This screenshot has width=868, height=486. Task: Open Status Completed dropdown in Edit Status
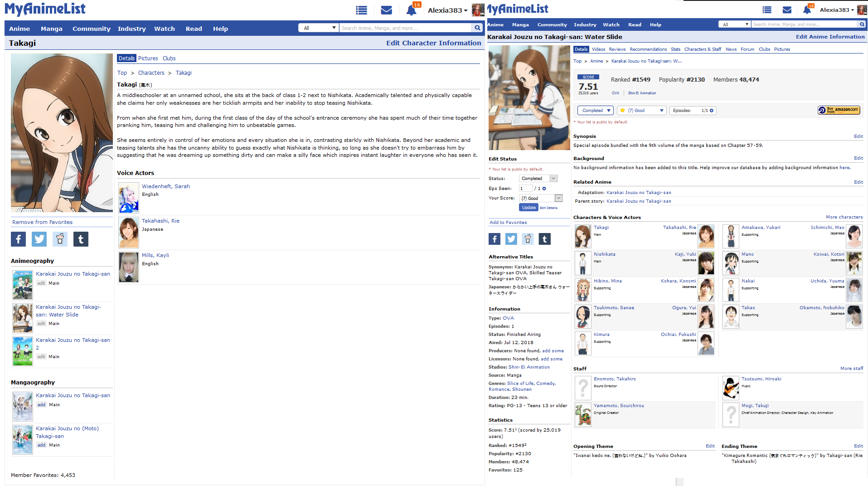pyautogui.click(x=538, y=179)
